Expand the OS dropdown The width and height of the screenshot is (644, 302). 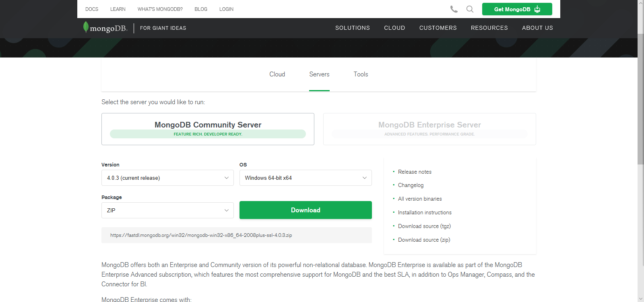click(305, 178)
